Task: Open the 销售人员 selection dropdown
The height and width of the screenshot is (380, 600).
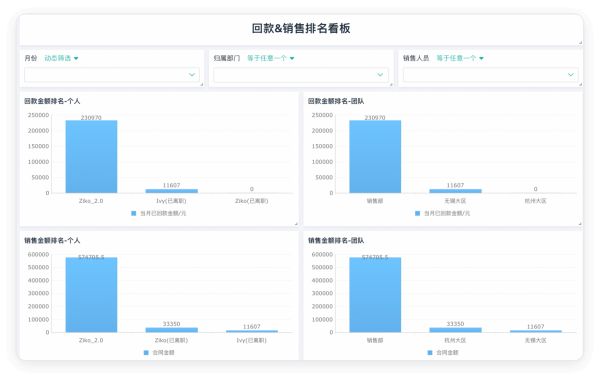Action: click(x=490, y=75)
